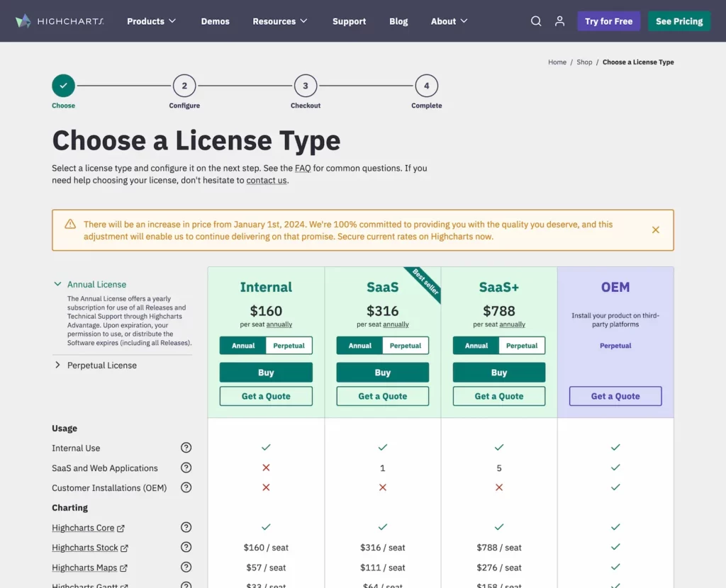Click help icon beside Highcharts Stock
The image size is (726, 588).
pyautogui.click(x=186, y=548)
